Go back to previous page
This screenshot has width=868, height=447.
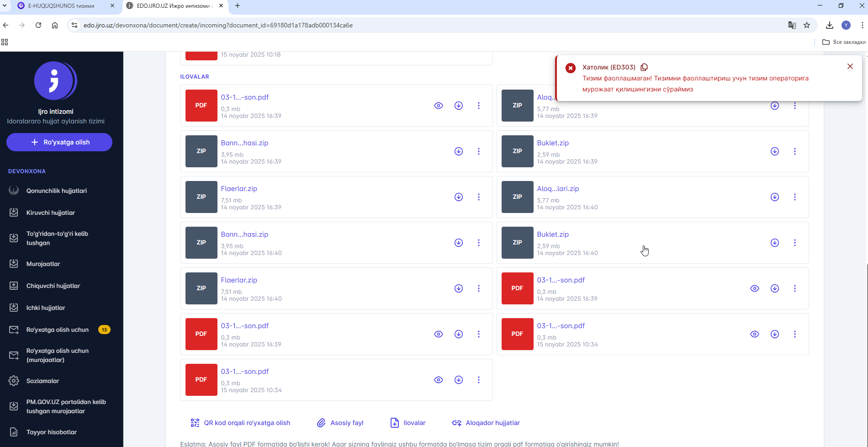pyautogui.click(x=5, y=25)
